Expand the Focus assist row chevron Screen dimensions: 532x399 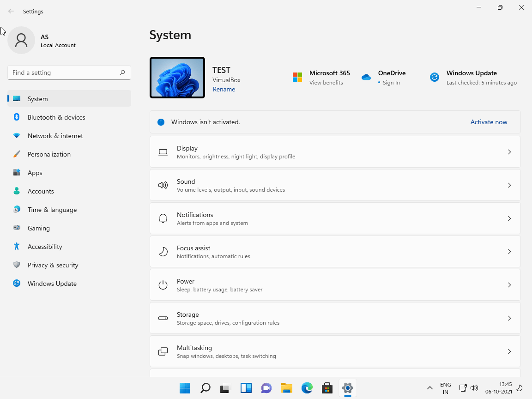coord(509,252)
